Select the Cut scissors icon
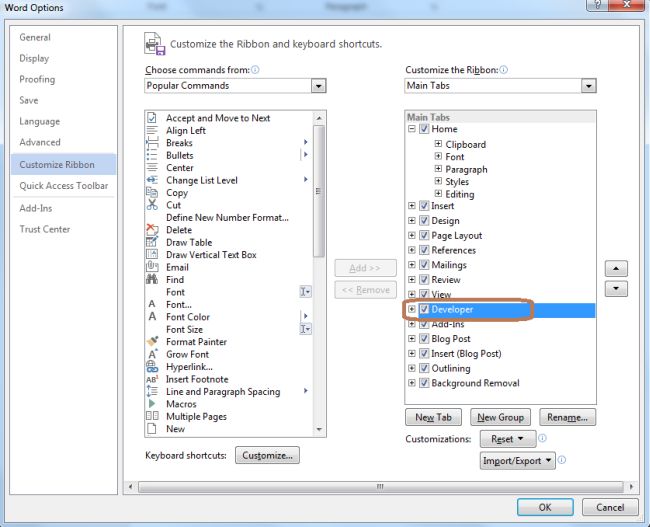This screenshot has height=527, width=650. [x=152, y=205]
